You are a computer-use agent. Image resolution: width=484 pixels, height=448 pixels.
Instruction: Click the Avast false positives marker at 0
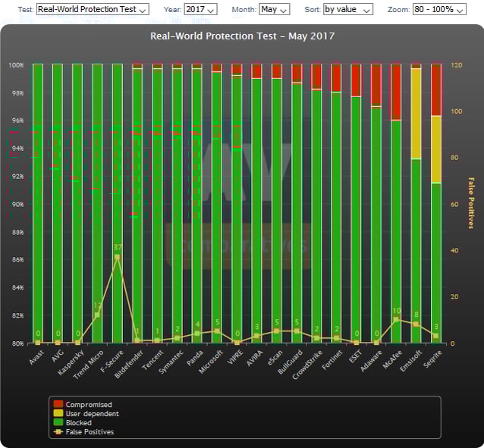point(38,343)
